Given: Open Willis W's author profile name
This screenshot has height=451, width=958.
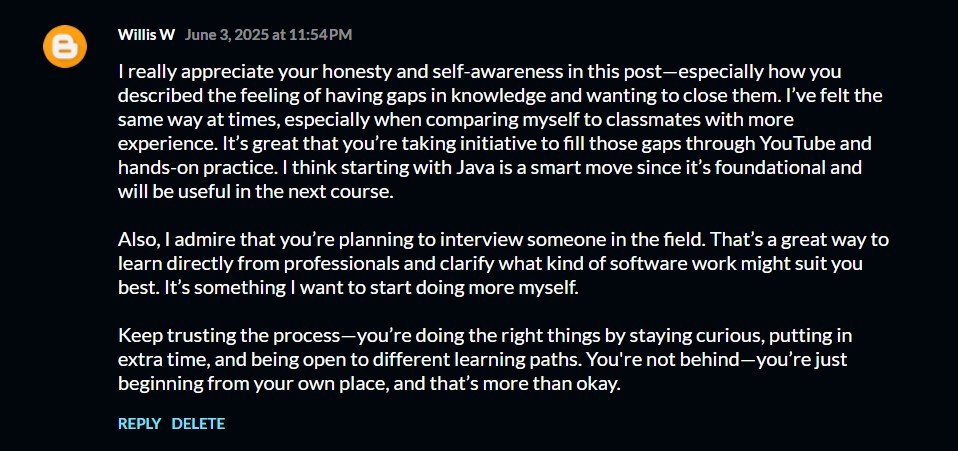Looking at the screenshot, I should [146, 35].
